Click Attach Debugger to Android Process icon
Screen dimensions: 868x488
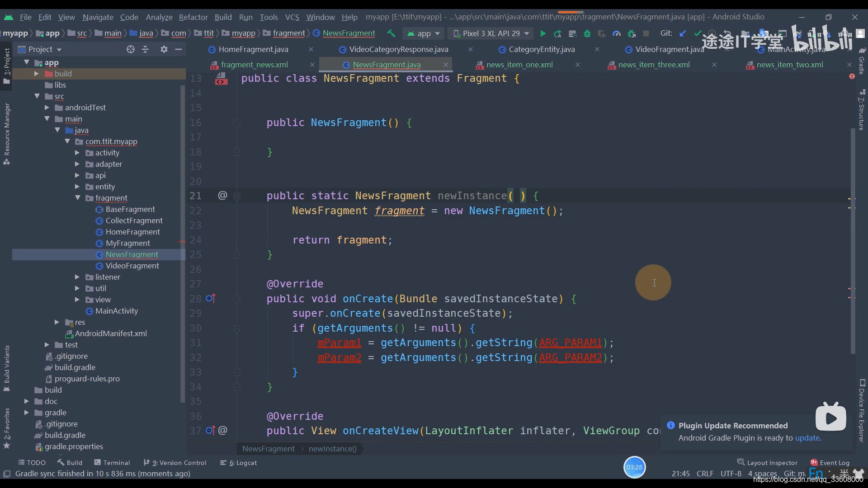tap(632, 33)
